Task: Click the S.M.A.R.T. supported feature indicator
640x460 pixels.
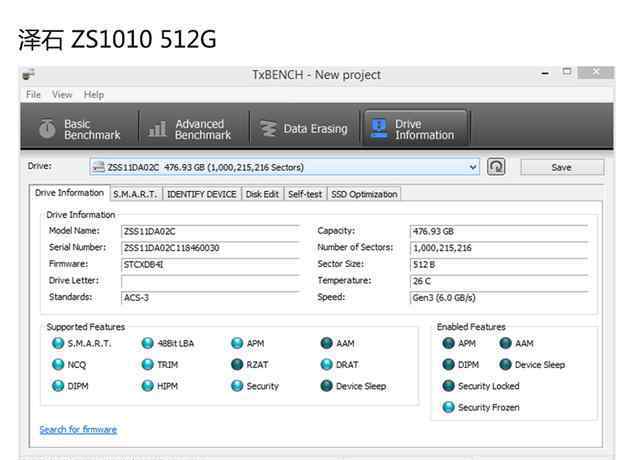Action: 58,343
